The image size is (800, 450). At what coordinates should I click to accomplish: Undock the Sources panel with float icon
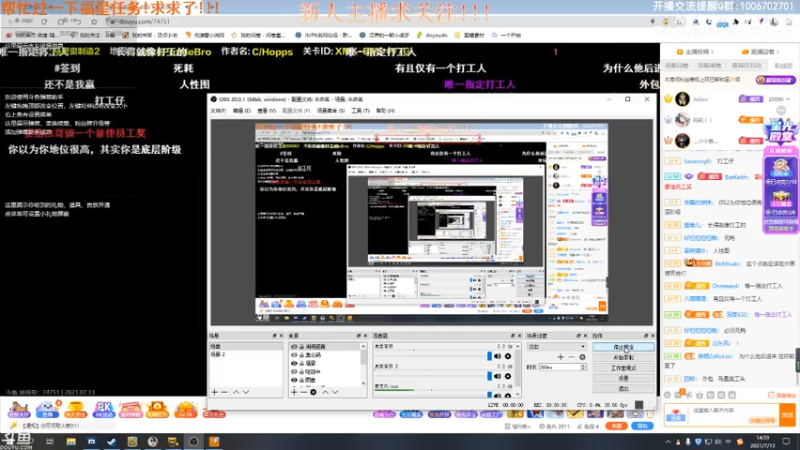click(358, 336)
